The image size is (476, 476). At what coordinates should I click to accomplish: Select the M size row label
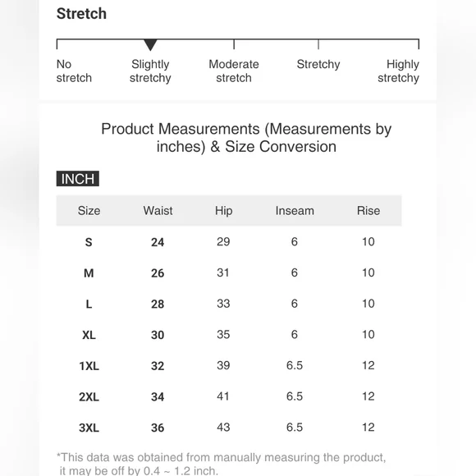89,273
